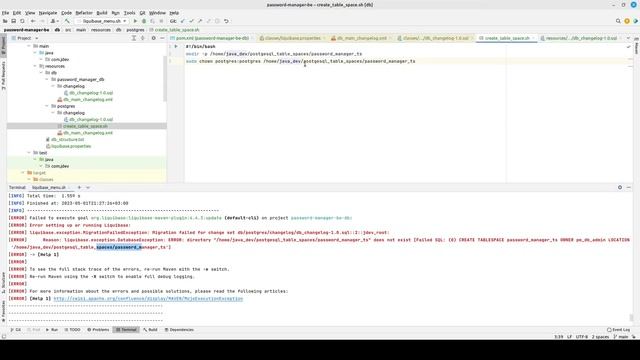Open the Refactor menu

pos(84,13)
